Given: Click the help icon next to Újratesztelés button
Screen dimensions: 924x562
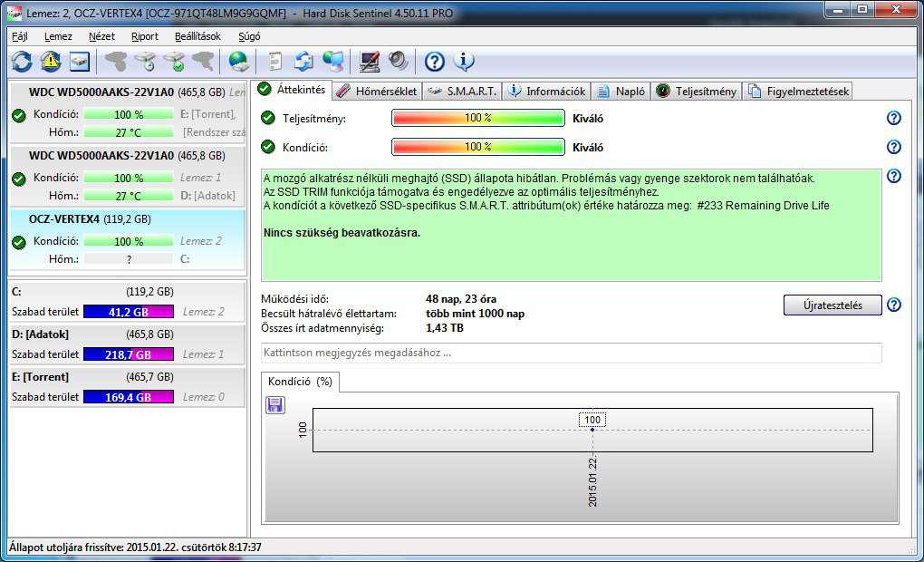Looking at the screenshot, I should (x=894, y=305).
